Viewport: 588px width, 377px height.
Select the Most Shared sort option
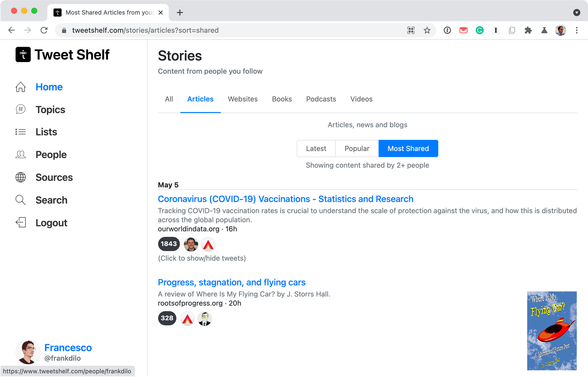(x=408, y=148)
